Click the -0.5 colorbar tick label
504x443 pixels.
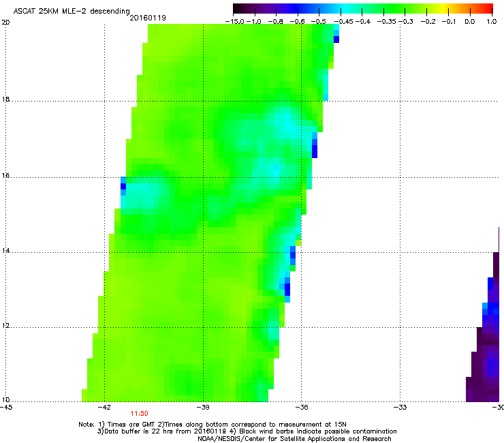click(x=319, y=22)
